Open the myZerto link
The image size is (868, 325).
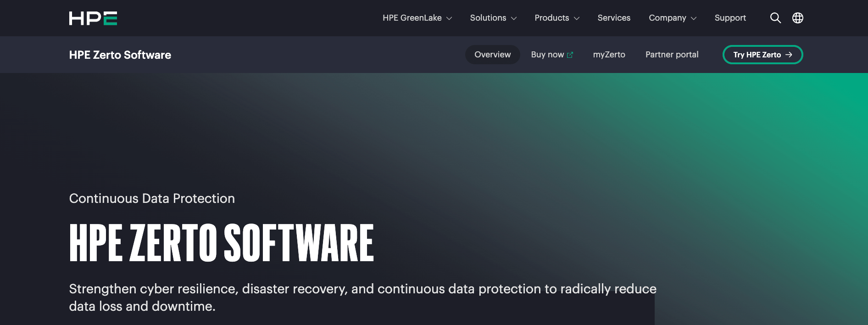609,55
